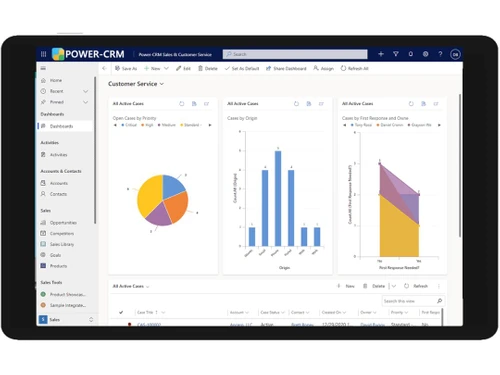Open the Customer Service dashboard selector
The image size is (500, 375).
(136, 84)
